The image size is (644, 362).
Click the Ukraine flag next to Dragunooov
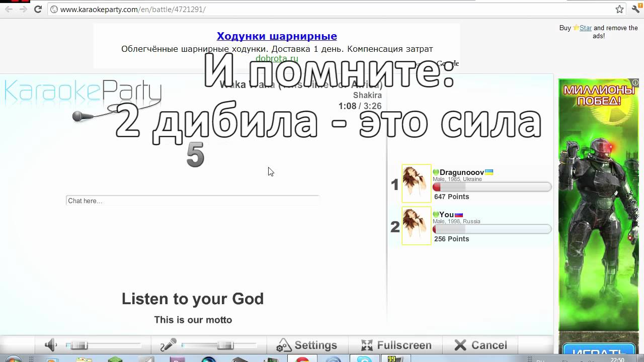(x=489, y=172)
